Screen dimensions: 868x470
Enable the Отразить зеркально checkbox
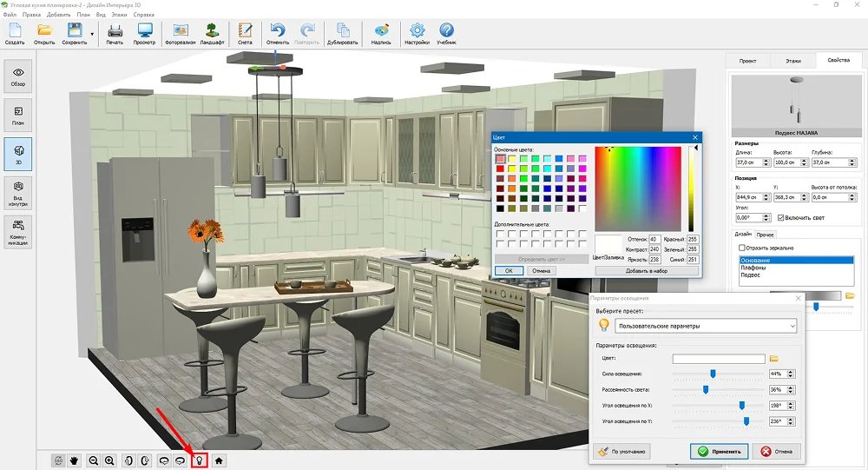(x=741, y=248)
